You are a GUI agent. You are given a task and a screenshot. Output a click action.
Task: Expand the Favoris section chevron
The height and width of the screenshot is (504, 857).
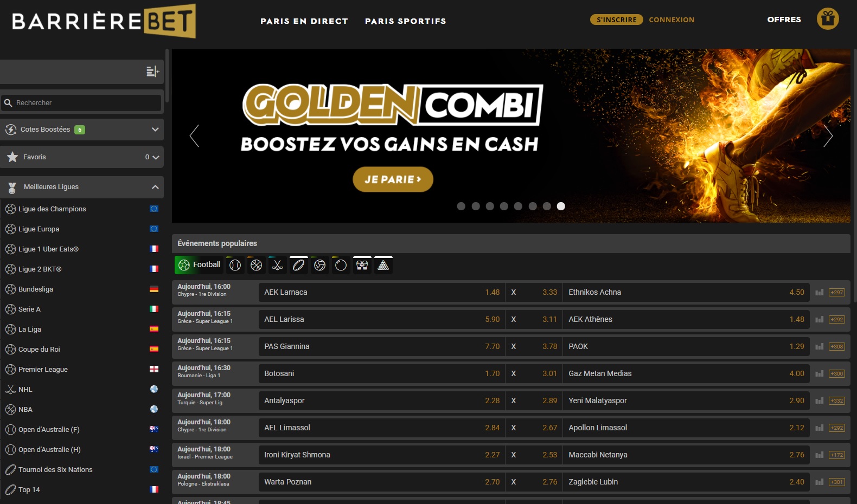[x=156, y=157]
